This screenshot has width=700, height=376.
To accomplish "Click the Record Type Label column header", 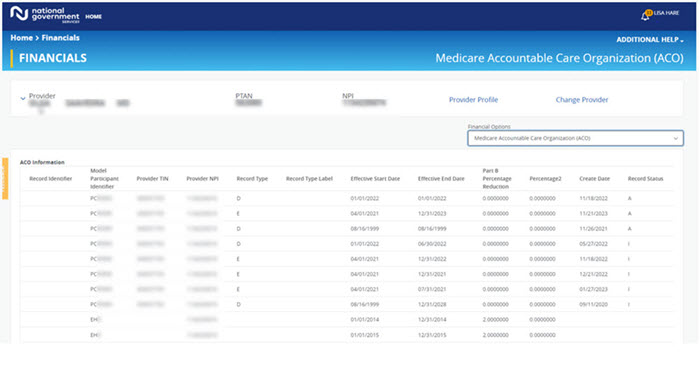I will tap(309, 179).
